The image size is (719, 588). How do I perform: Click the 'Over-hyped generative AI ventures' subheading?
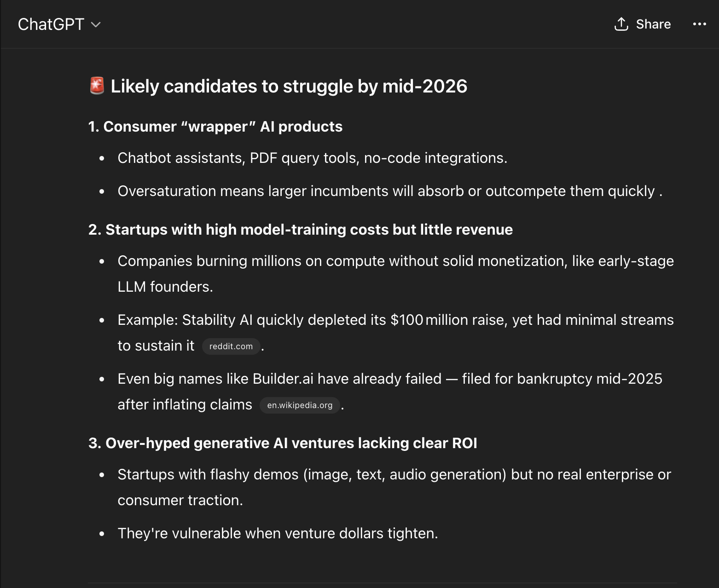[283, 443]
